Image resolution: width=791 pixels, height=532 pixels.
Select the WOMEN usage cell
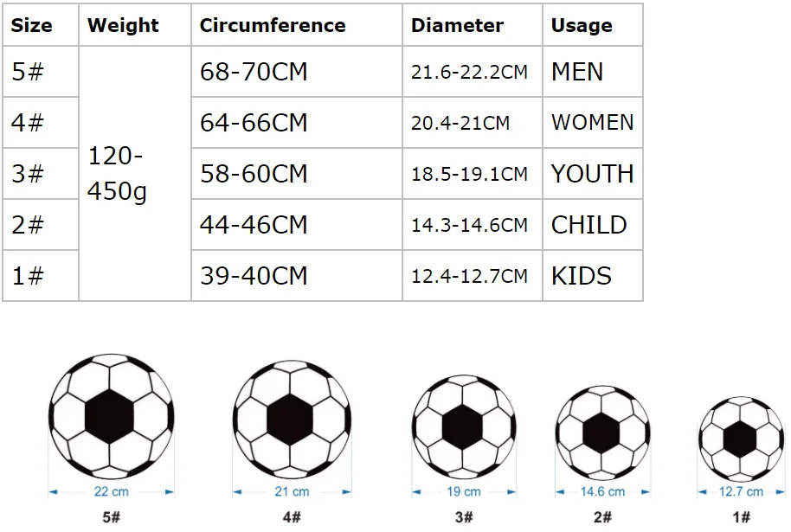pos(592,123)
